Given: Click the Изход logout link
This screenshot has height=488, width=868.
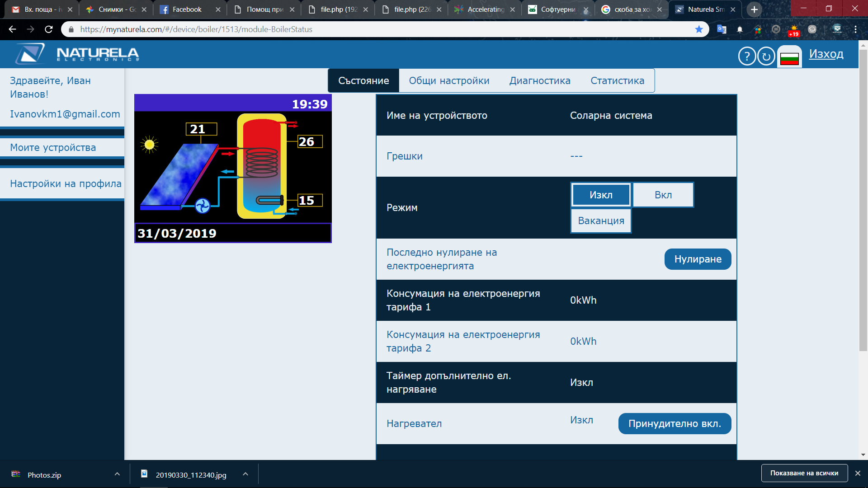Looking at the screenshot, I should click(x=826, y=54).
